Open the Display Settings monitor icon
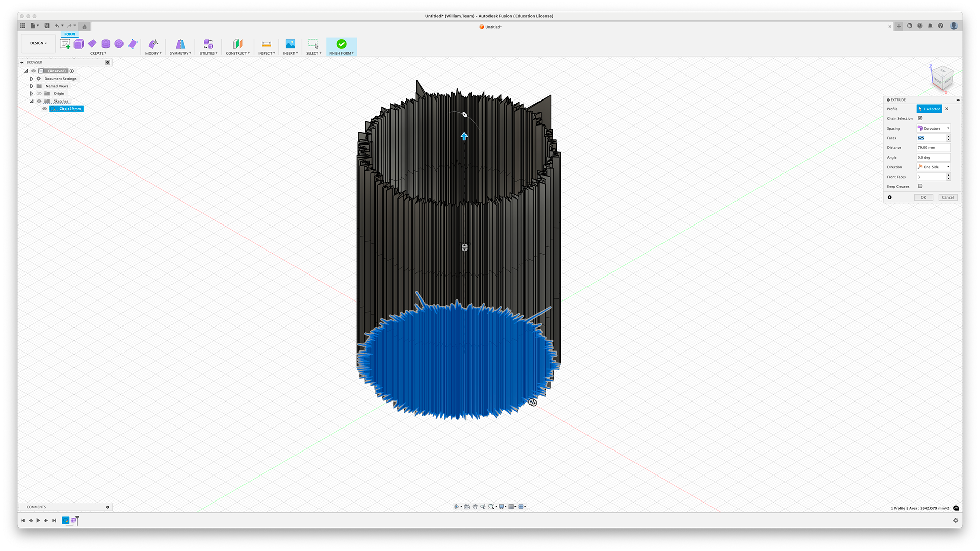The image size is (980, 551). [502, 507]
